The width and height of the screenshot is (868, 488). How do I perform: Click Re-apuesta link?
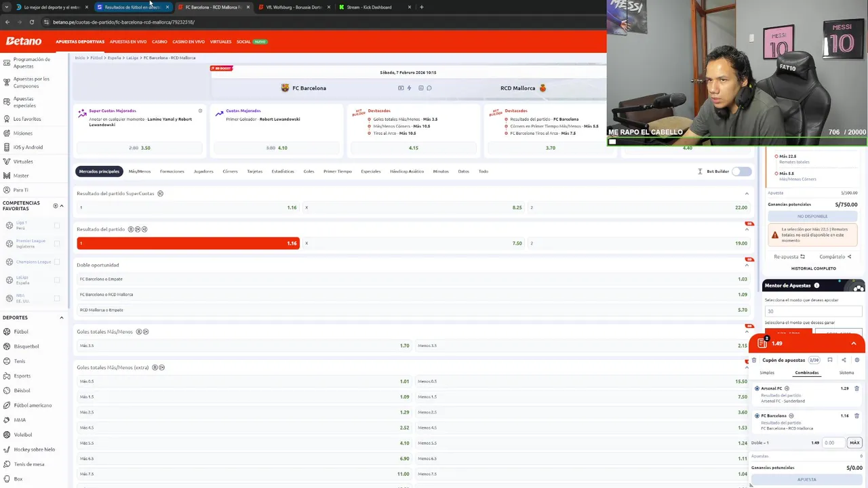click(789, 257)
